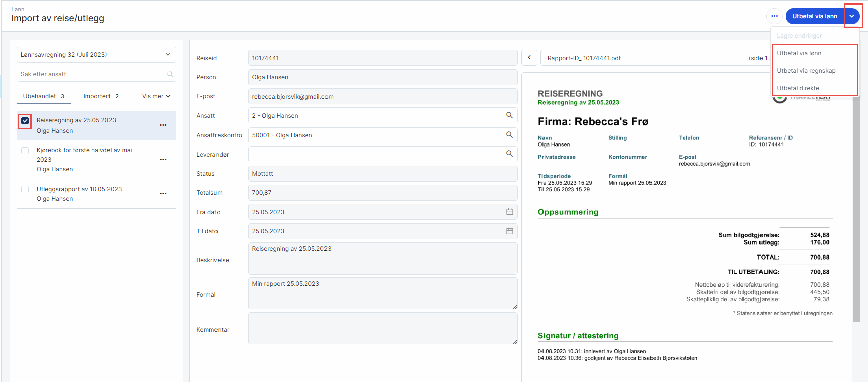Open three-dot menu for Kjørebok item

[163, 160]
